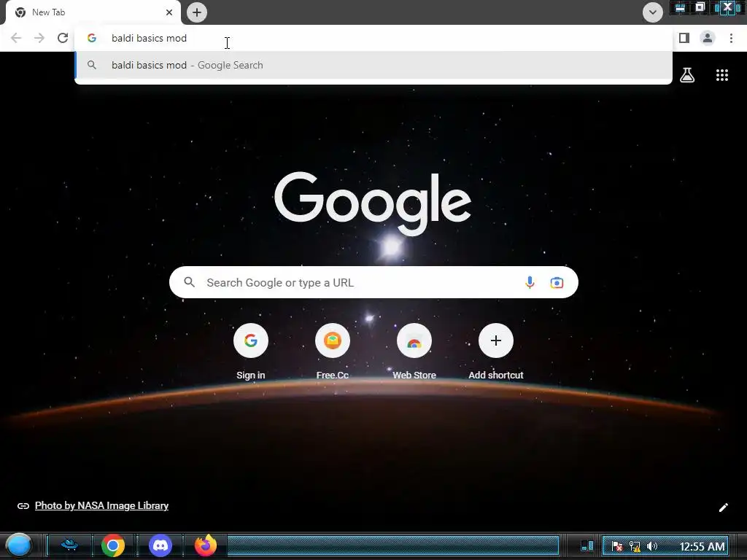Screen dimensions: 747x560
Task: Go back with the left arrow button
Action: pyautogui.click(x=16, y=38)
